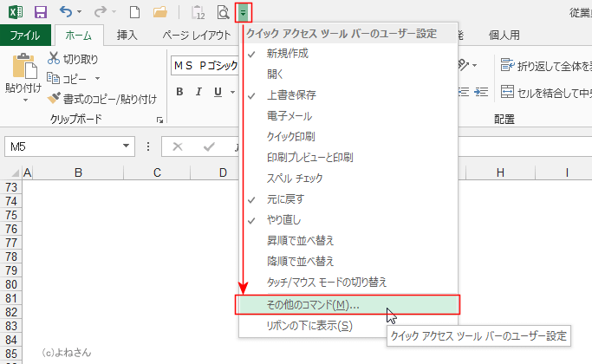592x364 pixels.
Task: Open the 個人用 tab
Action: (x=504, y=36)
